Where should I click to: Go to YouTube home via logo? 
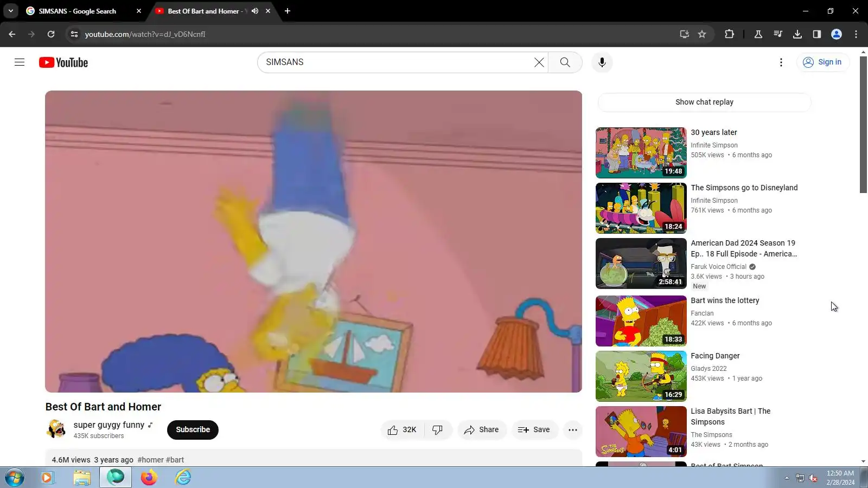pyautogui.click(x=63, y=62)
